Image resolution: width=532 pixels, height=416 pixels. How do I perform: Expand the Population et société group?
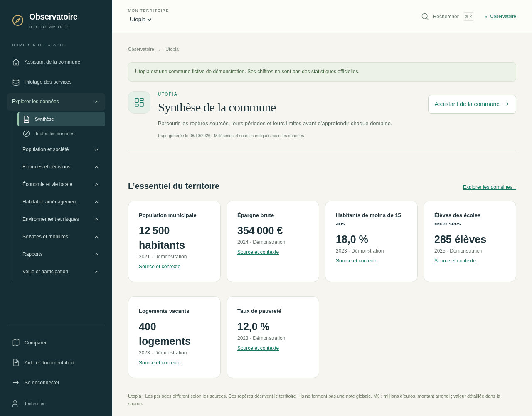61,149
